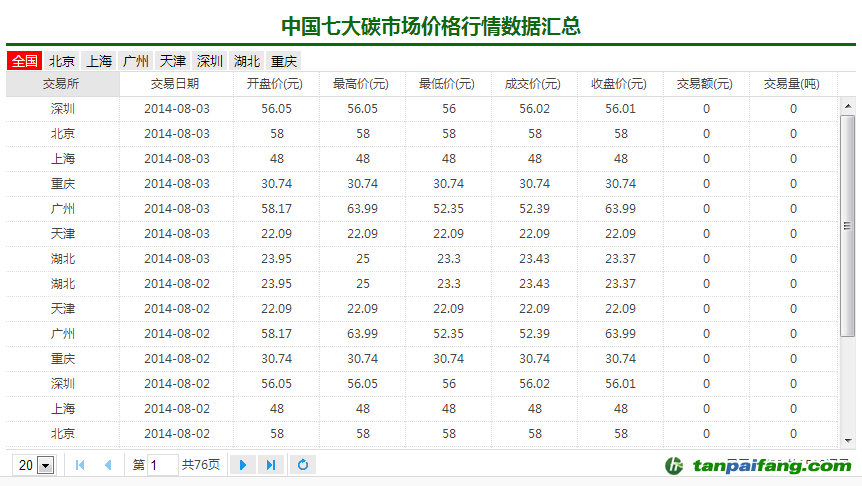Open the 广州 tab
Image resolution: width=862 pixels, height=486 pixels.
point(136,61)
